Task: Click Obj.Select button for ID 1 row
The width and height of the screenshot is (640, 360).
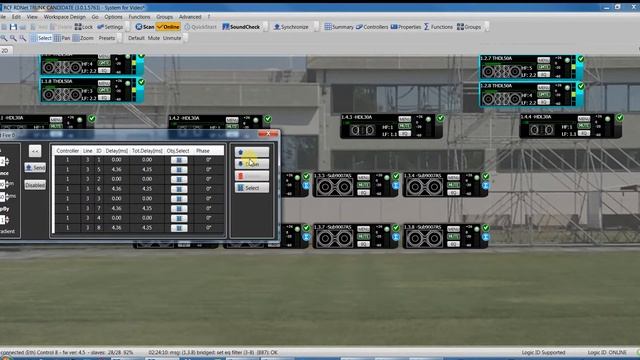Action: [179, 160]
